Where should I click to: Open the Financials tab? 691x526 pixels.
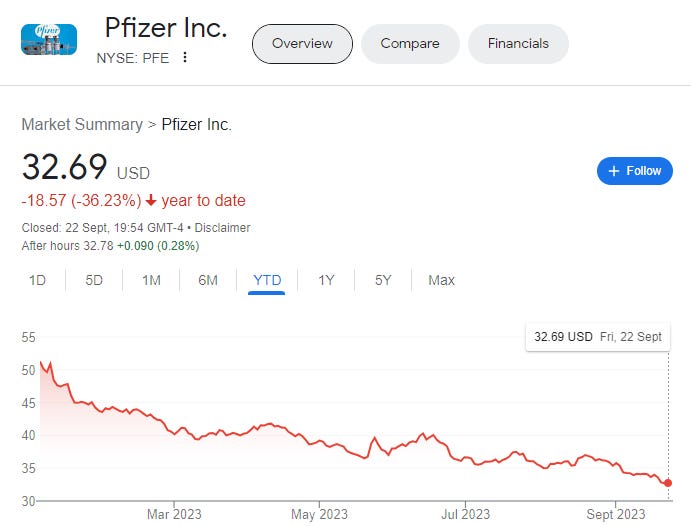click(x=518, y=44)
